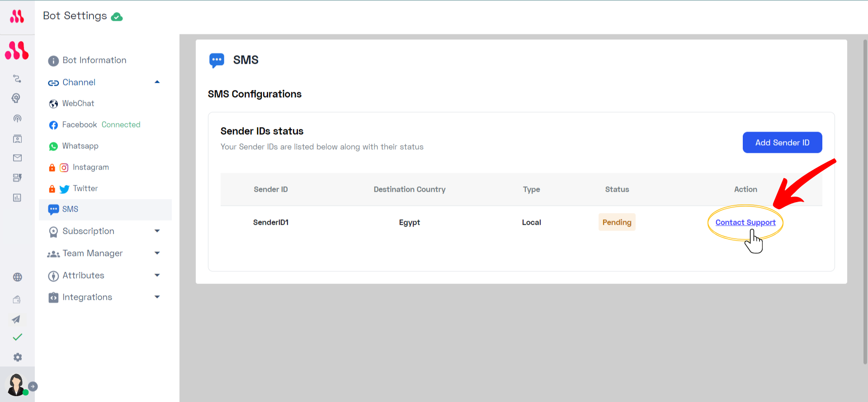Screen dimensions: 868x402
Task: Click the Whatsapp logo icon
Action: coord(53,147)
